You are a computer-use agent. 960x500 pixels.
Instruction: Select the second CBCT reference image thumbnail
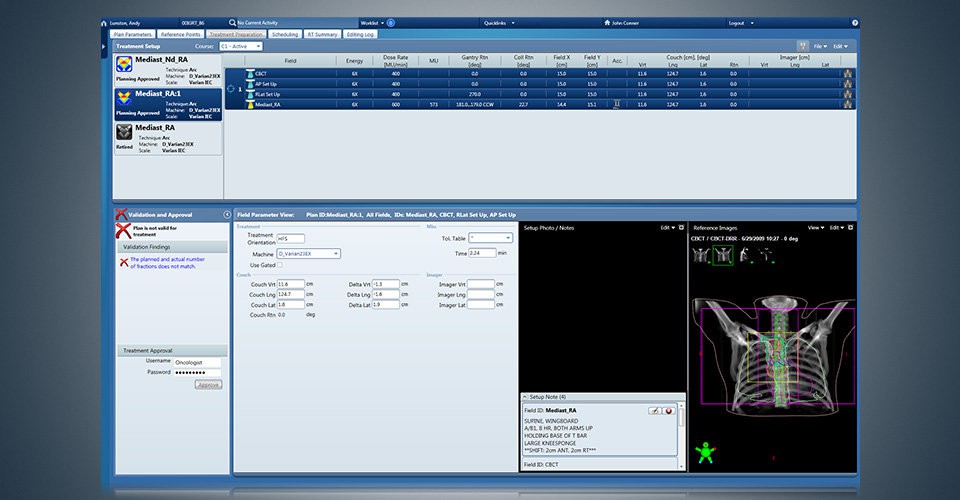(x=723, y=255)
